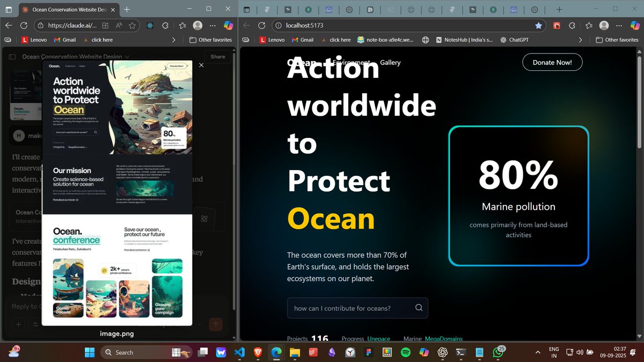Show more bookmarks chevron in claude.ai window
The image size is (644, 362).
click(x=173, y=40)
